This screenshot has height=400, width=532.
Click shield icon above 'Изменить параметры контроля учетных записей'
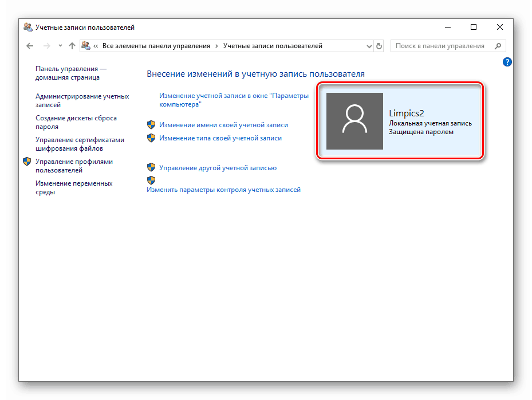tap(151, 181)
